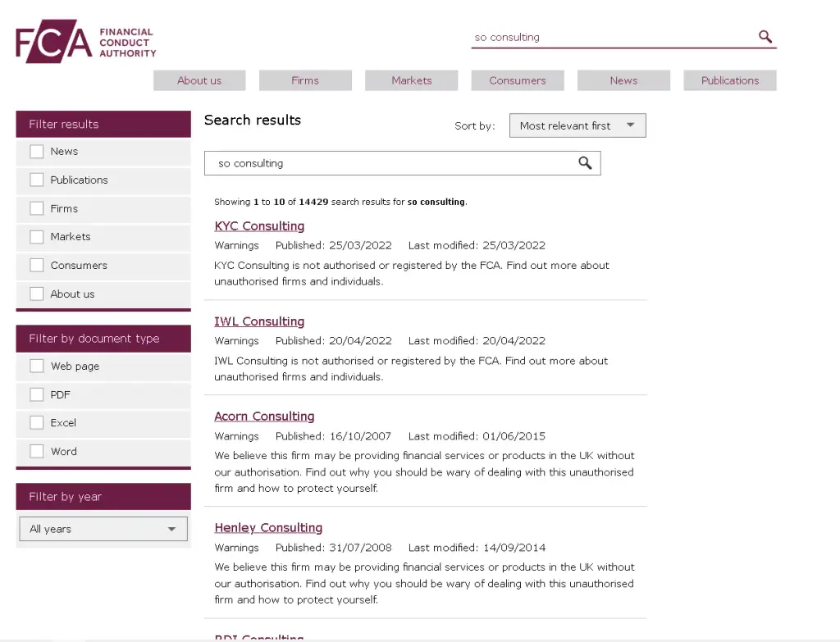840x642 pixels.
Task: Open the Publications navigation menu
Action: coord(729,80)
